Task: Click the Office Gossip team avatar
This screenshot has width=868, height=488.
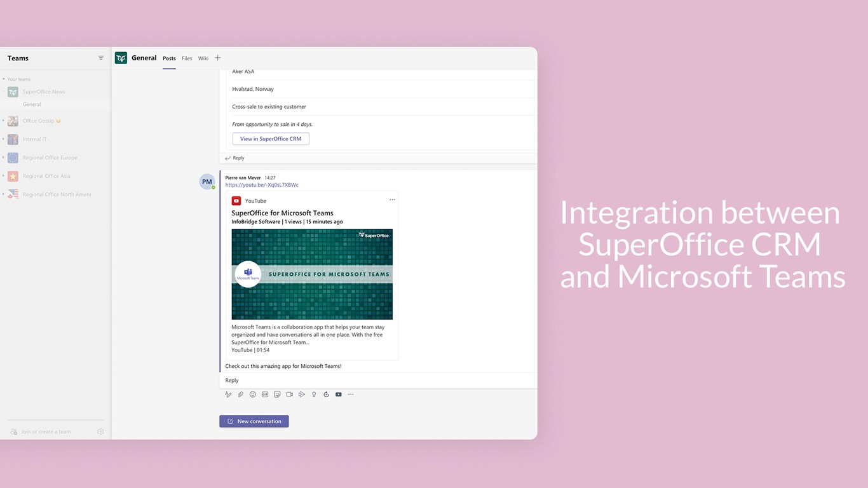Action: point(13,121)
